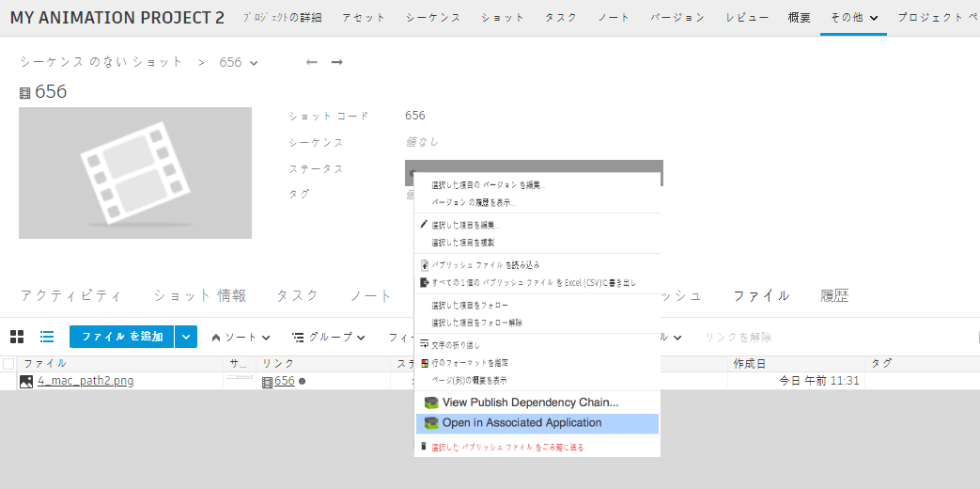Viewport: 980px width, 489px height.
Task: Switch to the 履歴 detail tab
Action: [834, 296]
